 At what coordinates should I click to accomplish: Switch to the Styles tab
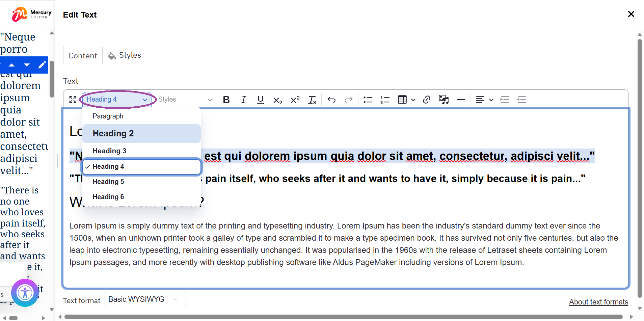click(x=130, y=55)
